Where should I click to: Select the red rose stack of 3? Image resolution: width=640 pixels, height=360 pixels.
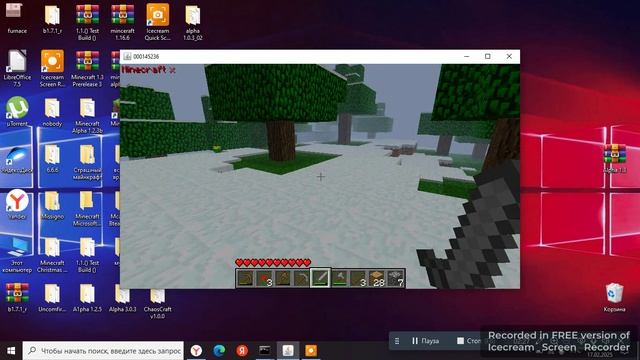click(x=264, y=278)
